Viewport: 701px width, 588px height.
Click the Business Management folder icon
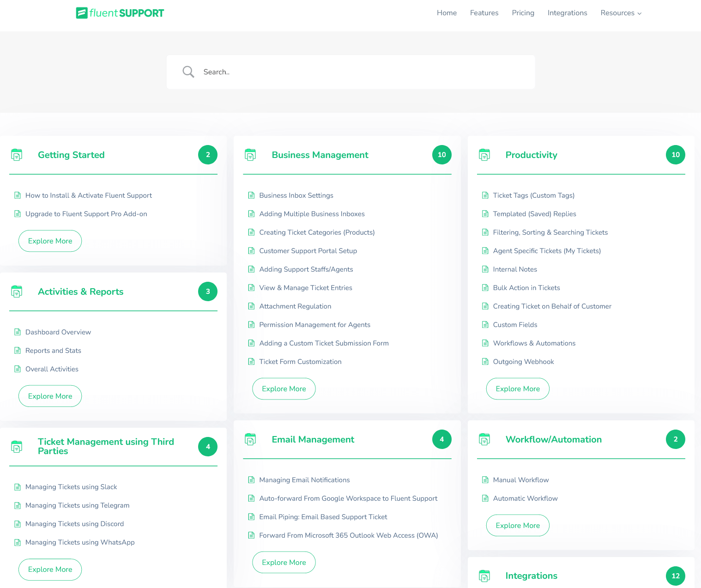251,155
